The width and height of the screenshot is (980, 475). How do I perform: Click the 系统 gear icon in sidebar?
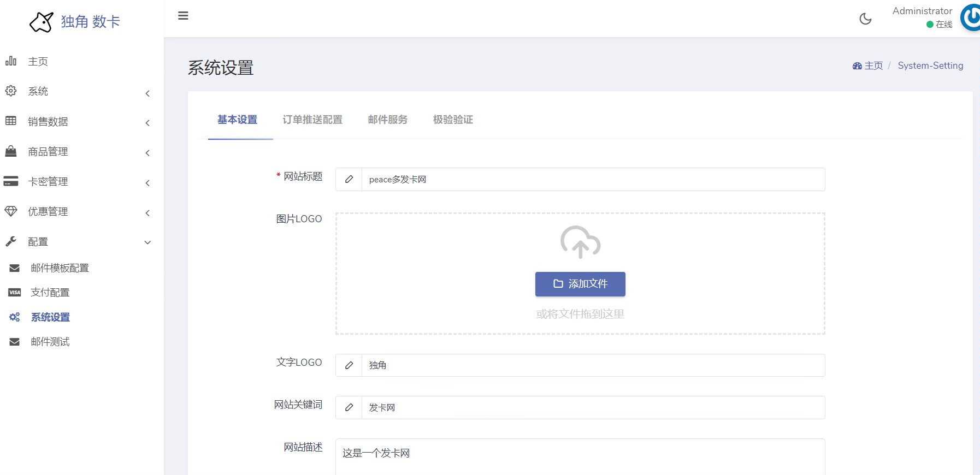coord(11,91)
